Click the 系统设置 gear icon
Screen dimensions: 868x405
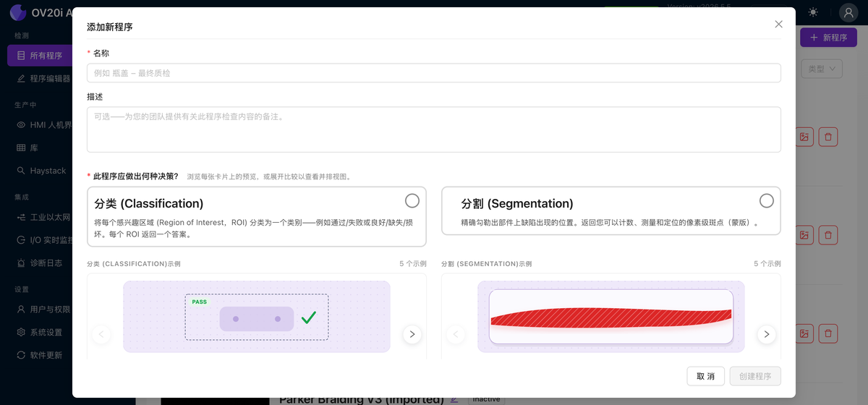click(x=21, y=332)
